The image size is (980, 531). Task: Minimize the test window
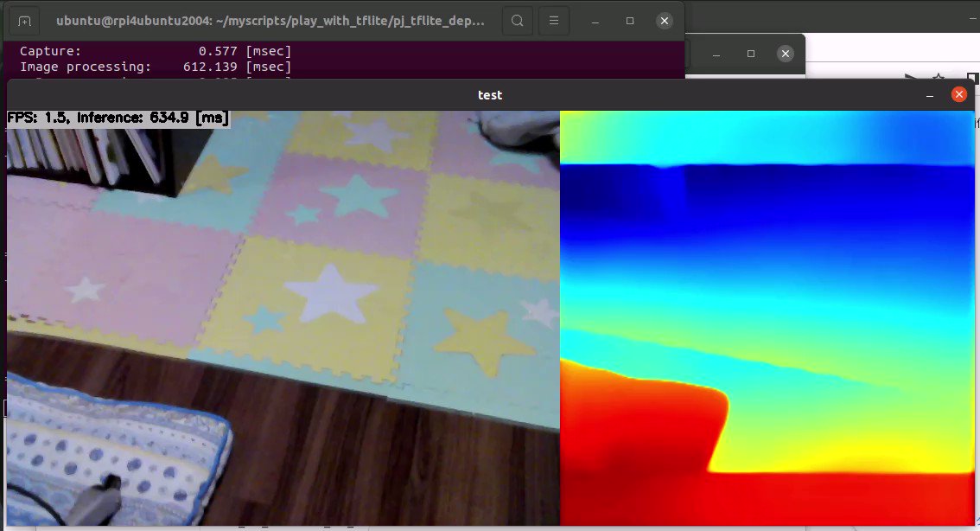[x=930, y=95]
